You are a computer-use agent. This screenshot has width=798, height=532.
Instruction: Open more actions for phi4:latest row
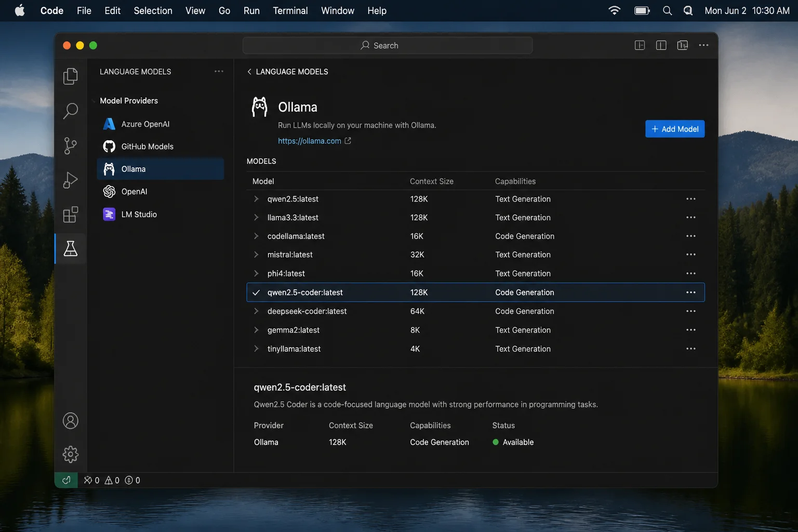(690, 273)
